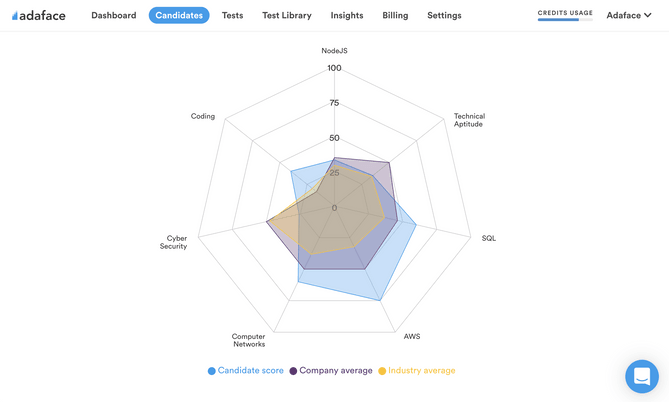This screenshot has height=402, width=669.
Task: Toggle the Company average legend dot
Action: [293, 371]
